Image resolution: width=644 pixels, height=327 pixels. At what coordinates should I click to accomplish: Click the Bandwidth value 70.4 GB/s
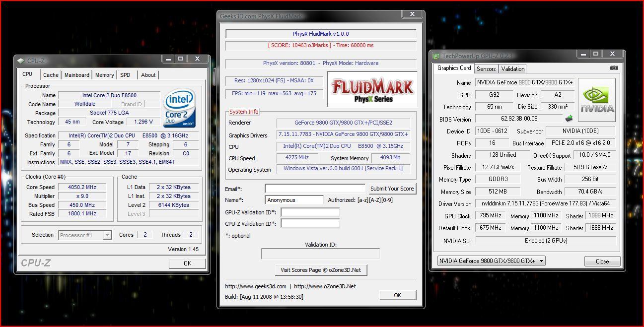pos(590,192)
